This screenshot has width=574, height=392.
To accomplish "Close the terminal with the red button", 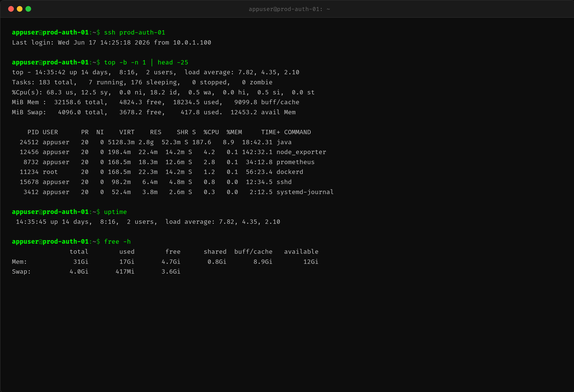I will tap(11, 9).
